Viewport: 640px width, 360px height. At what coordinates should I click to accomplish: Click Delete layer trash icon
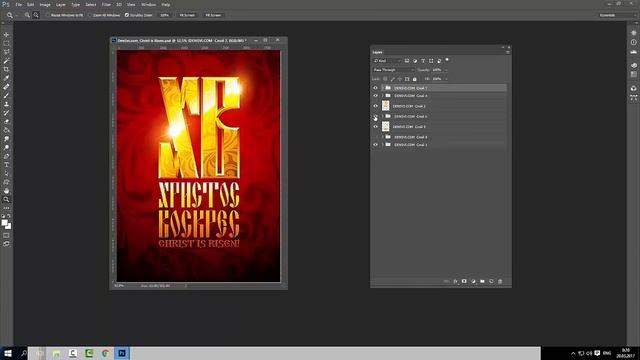click(500, 281)
